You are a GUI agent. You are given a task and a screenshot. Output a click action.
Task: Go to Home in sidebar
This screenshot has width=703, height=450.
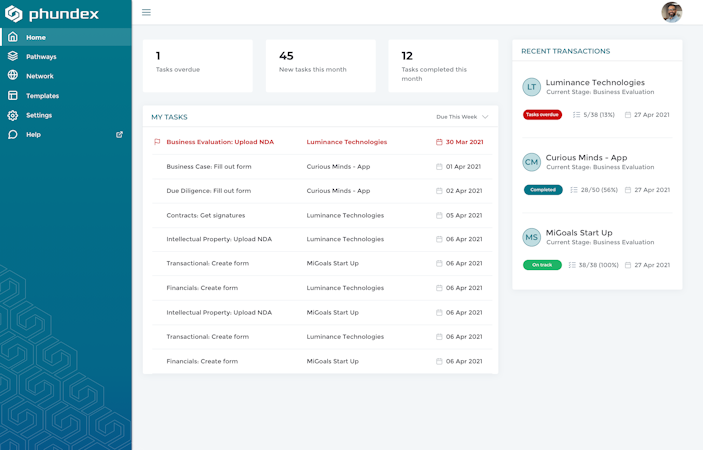66,37
